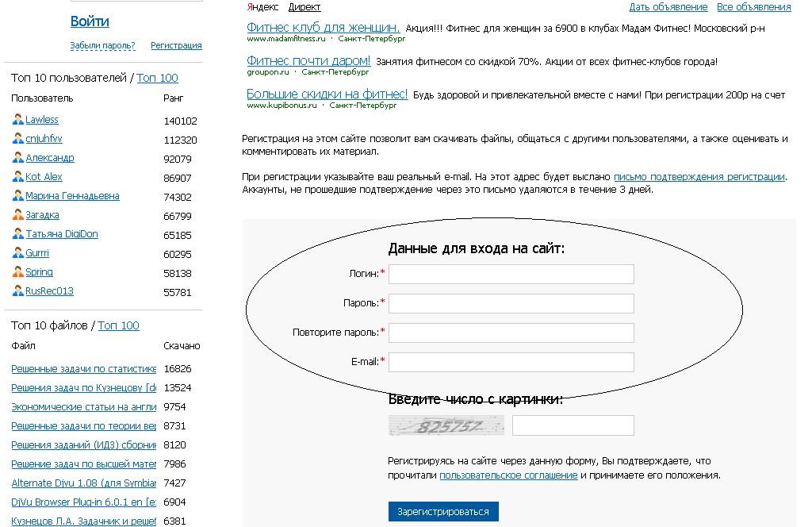Open Spring user profile
The width and height of the screenshot is (812, 527).
40,272
